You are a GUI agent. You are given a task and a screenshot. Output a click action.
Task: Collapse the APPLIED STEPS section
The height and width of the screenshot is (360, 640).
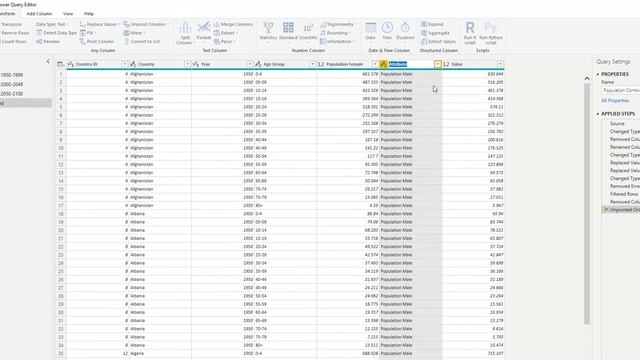pos(598,114)
